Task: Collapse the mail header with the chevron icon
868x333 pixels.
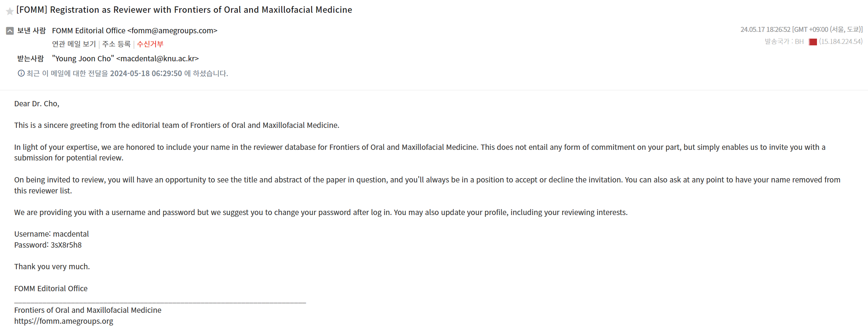Action: pyautogui.click(x=10, y=31)
